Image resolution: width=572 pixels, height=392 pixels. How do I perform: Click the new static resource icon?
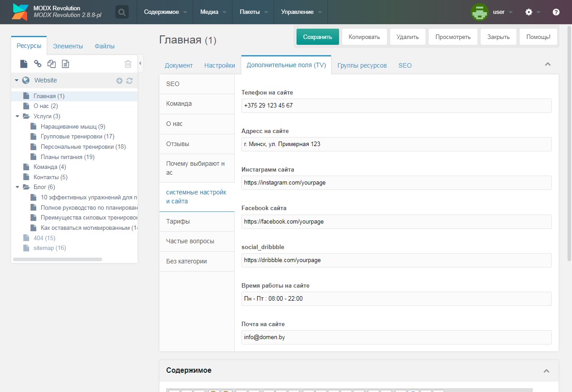point(65,64)
